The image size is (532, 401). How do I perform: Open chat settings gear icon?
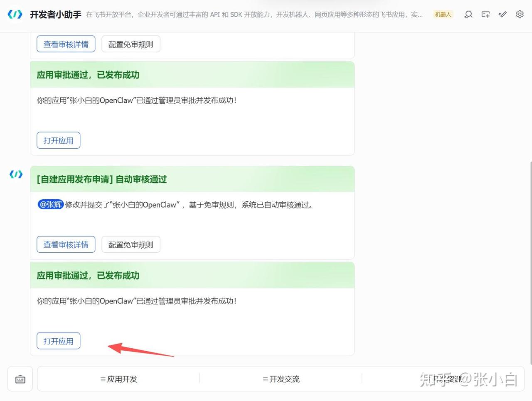520,15
